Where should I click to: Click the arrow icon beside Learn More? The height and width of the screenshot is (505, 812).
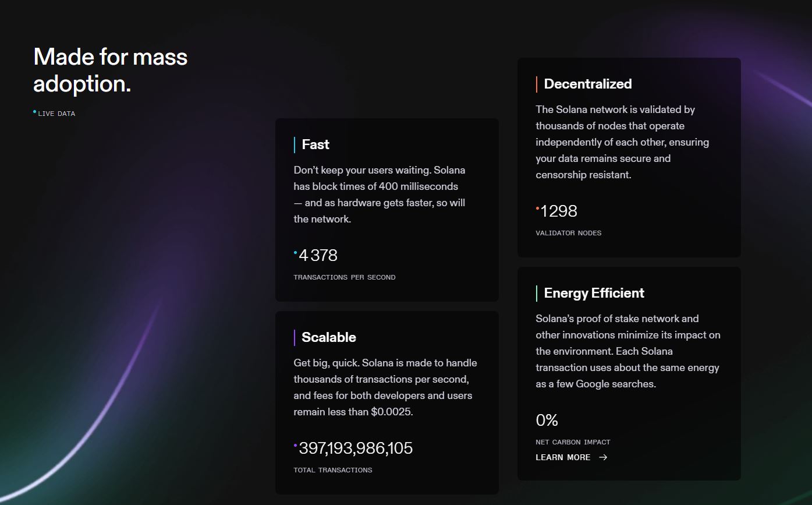[x=603, y=457]
